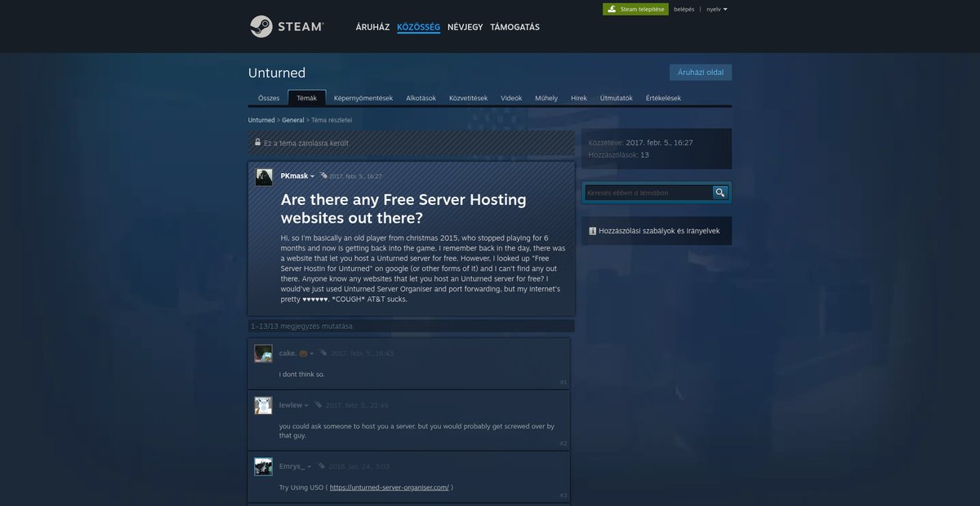Click the search magnifier button

tap(719, 193)
